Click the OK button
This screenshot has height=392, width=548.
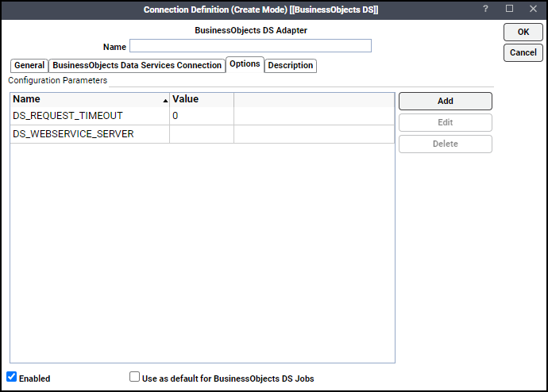523,32
